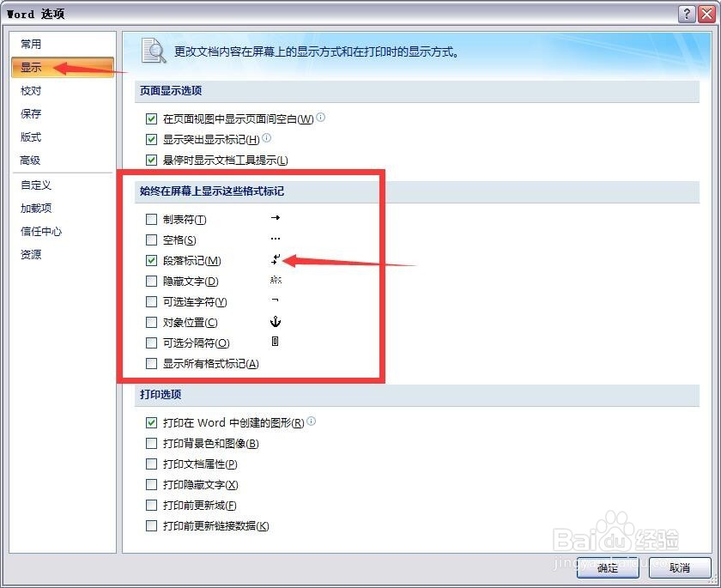Open the 加载项 category
This screenshot has width=721, height=588.
(x=36, y=209)
